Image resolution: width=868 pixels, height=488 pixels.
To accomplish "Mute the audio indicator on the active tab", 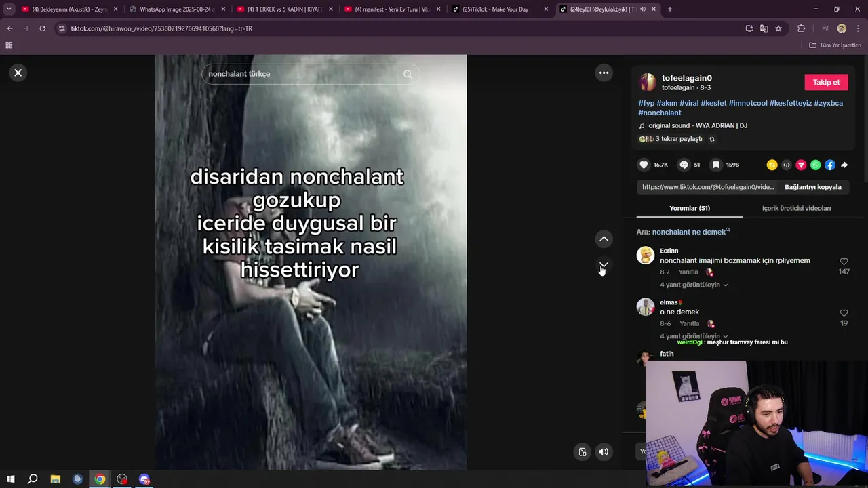I will (x=642, y=9).
